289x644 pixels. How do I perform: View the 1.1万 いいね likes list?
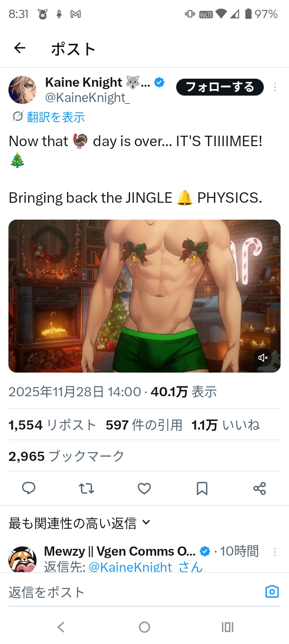226,425
